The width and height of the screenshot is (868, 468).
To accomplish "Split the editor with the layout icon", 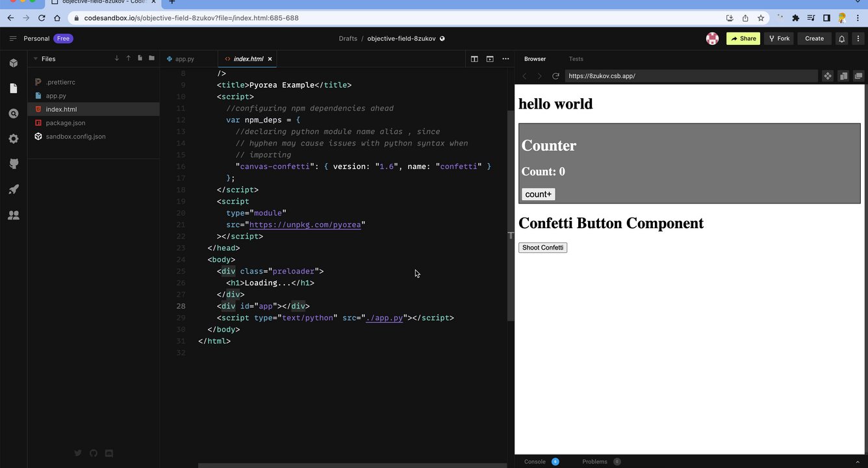I will point(474,59).
